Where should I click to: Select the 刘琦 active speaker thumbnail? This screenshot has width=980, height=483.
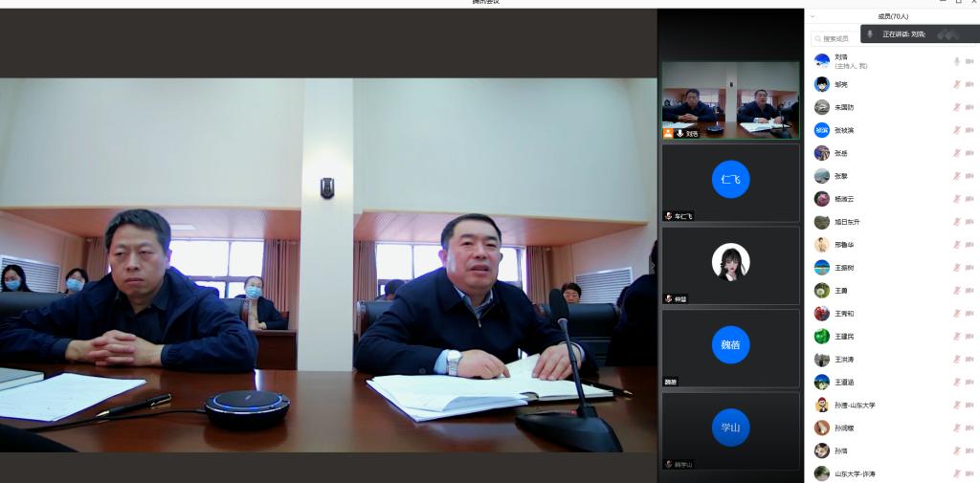pos(731,100)
